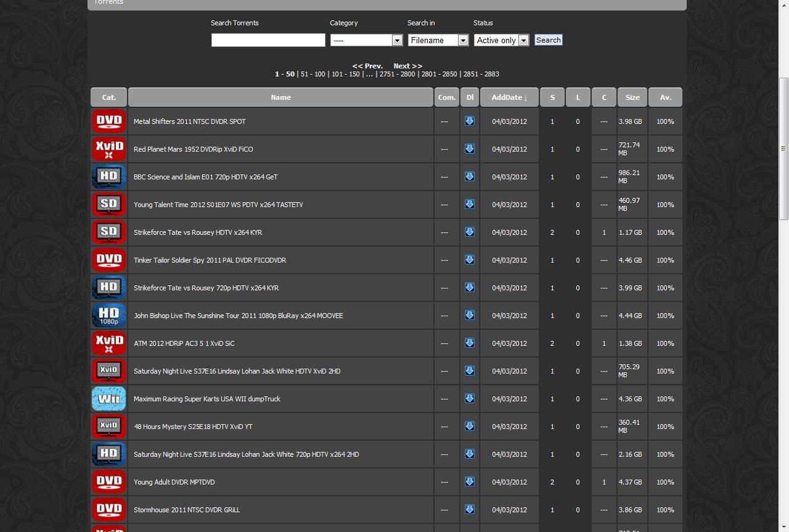Click HD category icon for BBC Science and Islam
Image resolution: width=789 pixels, height=532 pixels.
108,177
